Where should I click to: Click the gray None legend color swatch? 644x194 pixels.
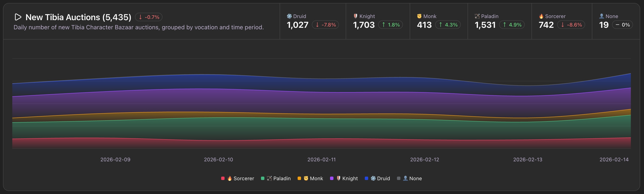coord(399,179)
